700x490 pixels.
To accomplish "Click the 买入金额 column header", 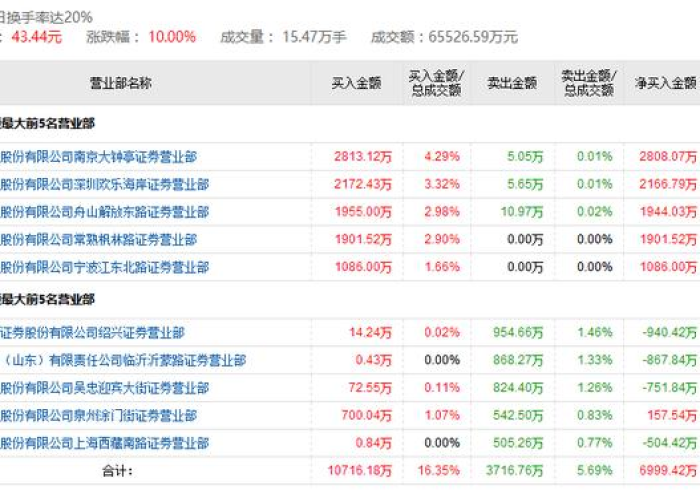I will 357,83.
